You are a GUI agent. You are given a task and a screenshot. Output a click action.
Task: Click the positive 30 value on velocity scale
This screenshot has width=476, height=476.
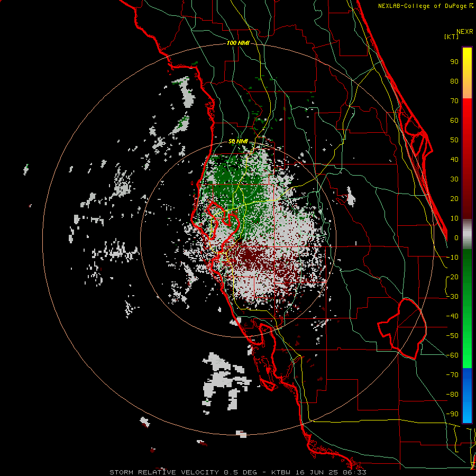[454, 179]
